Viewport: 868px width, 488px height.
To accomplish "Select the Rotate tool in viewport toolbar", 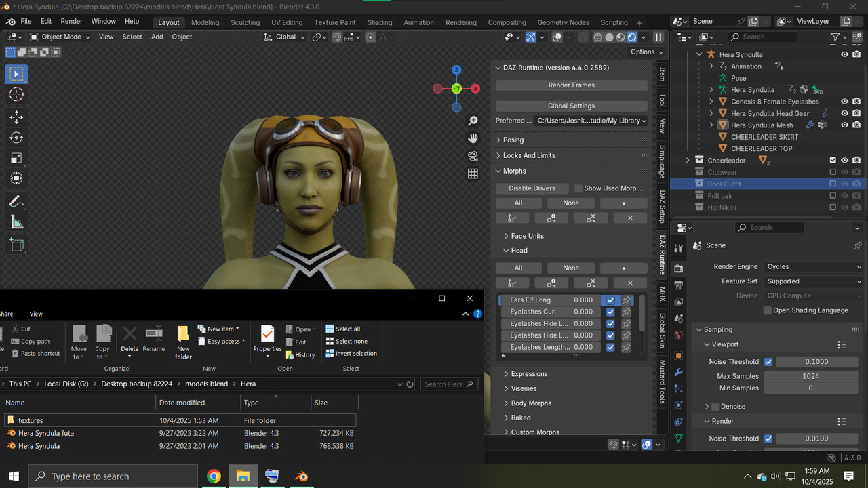I will 16,138.
